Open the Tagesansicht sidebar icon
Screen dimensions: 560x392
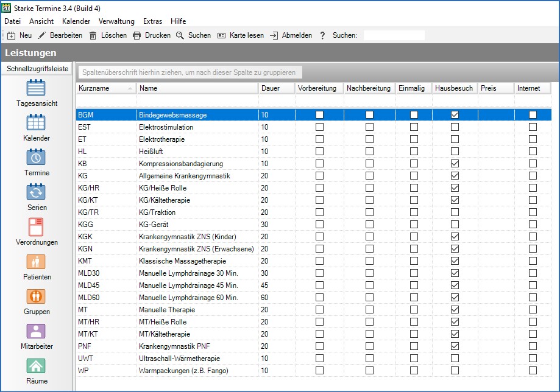37,88
